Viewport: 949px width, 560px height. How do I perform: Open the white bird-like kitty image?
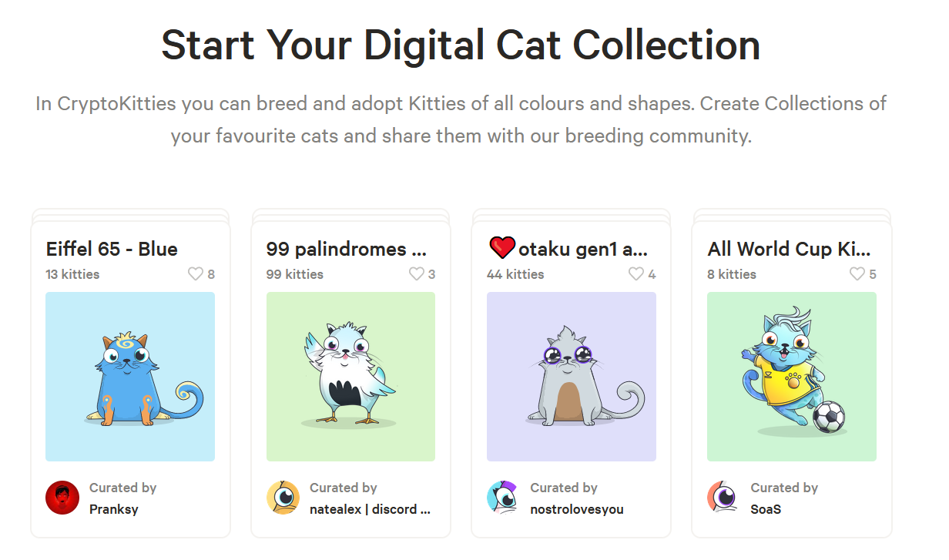[x=350, y=377]
